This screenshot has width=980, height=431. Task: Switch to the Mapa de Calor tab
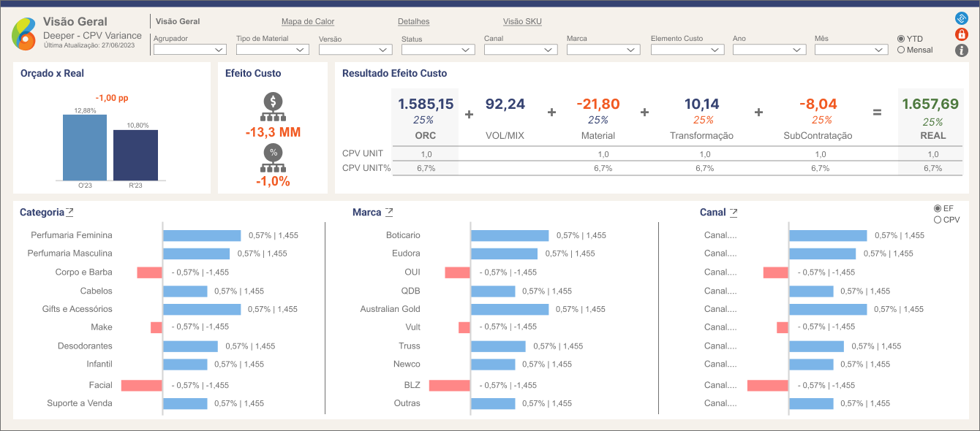pyautogui.click(x=308, y=22)
